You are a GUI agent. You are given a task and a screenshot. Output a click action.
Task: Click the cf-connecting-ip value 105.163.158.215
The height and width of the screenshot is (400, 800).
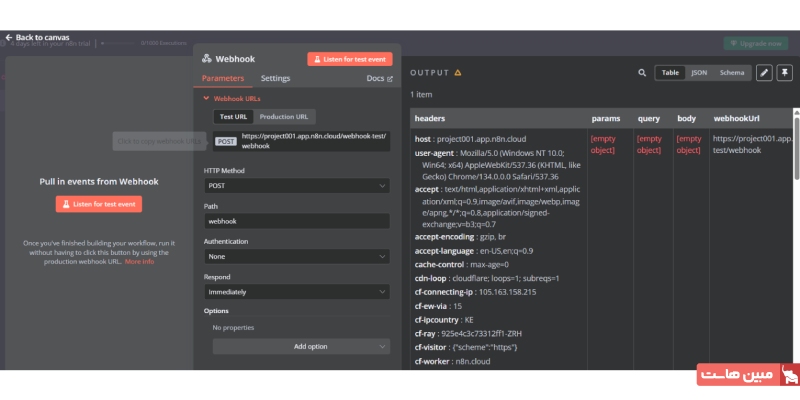(x=507, y=292)
